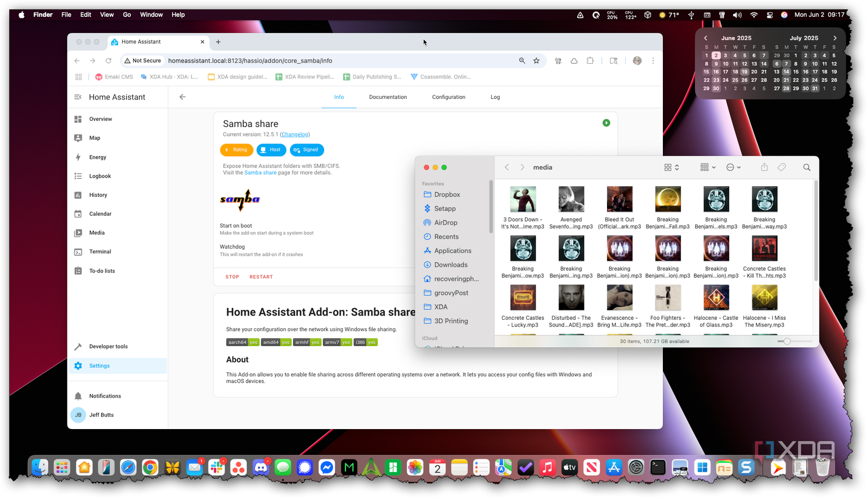Open AirDrop in the Finder sidebar
This screenshot has width=868, height=499.
coord(445,222)
